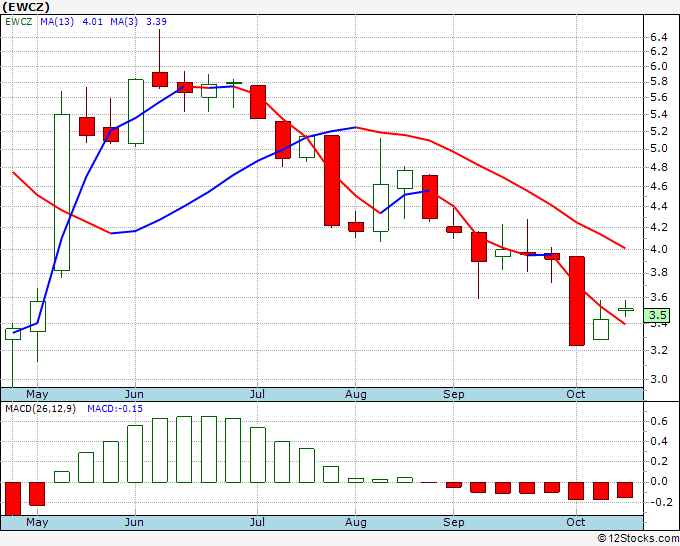Click the 3.0 price axis label

point(659,379)
